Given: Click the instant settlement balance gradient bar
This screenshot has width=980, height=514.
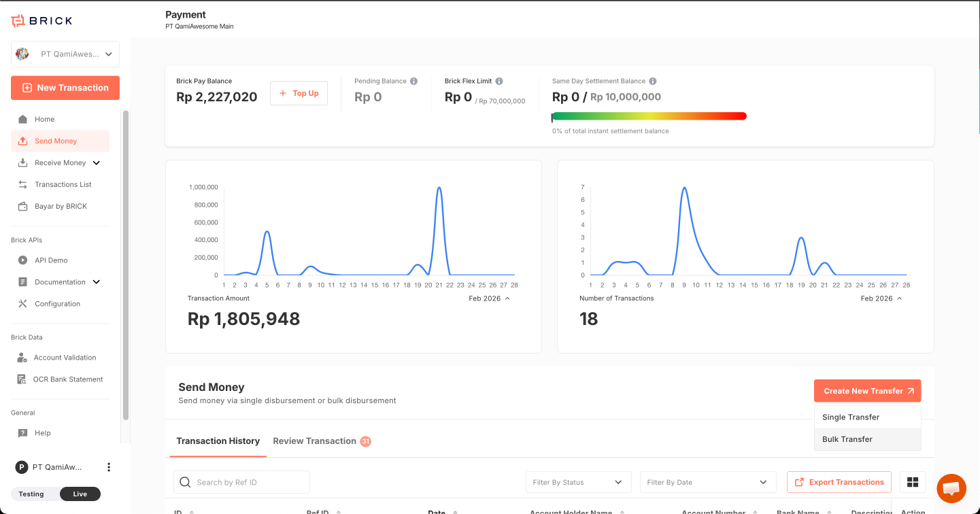Looking at the screenshot, I should pyautogui.click(x=649, y=116).
